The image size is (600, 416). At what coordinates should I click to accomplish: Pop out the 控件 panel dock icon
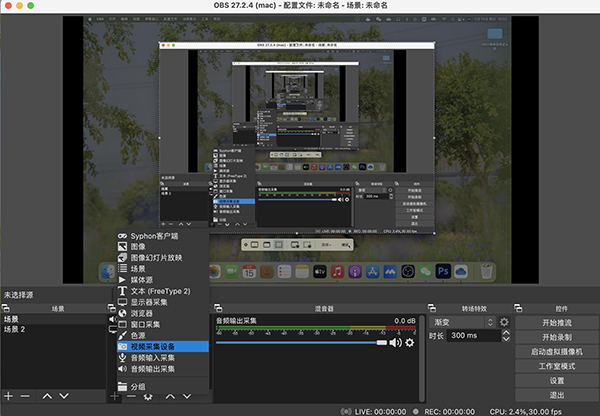[x=518, y=308]
